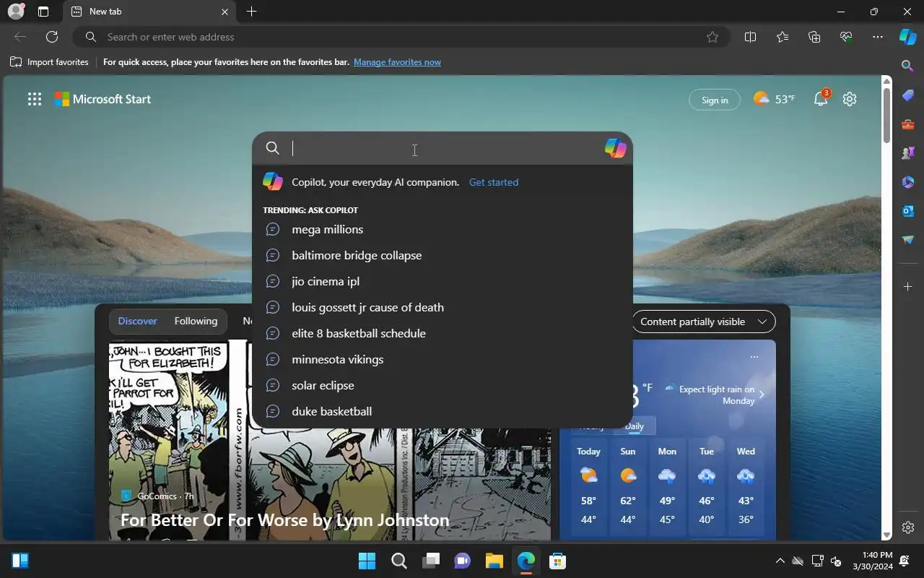Open sidebar settings gear at bottom
924x578 pixels.
(908, 527)
